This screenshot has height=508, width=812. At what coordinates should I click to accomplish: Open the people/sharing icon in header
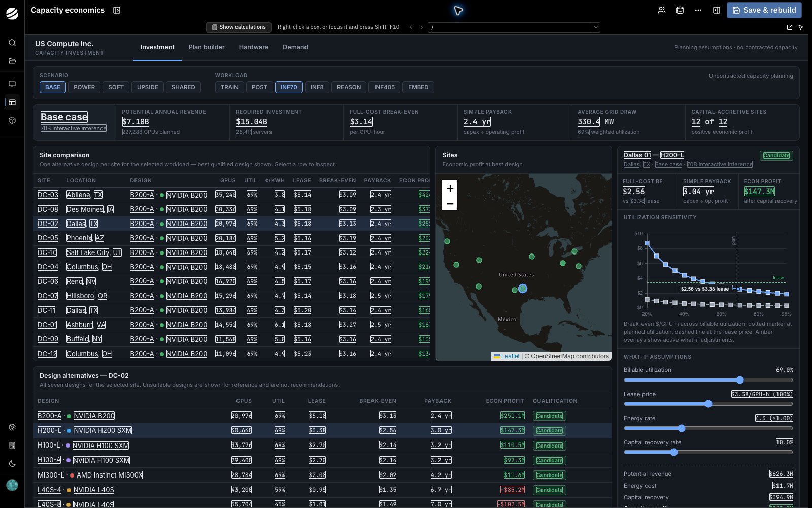pos(662,10)
